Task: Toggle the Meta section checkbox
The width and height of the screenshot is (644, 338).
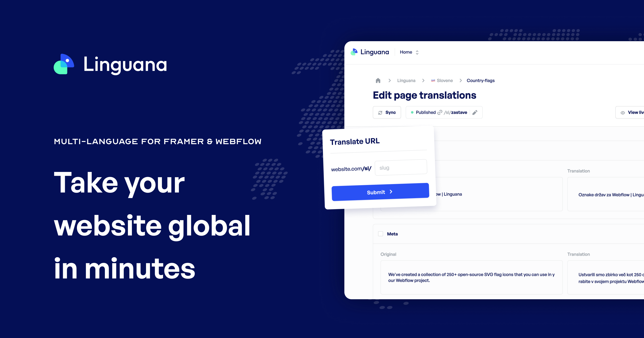Action: coord(379,233)
